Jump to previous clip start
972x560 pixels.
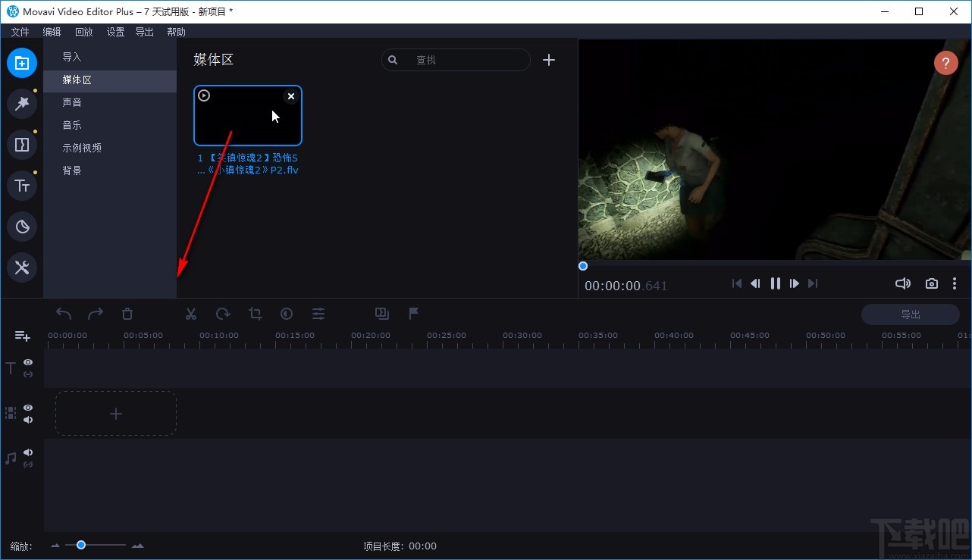pos(736,283)
